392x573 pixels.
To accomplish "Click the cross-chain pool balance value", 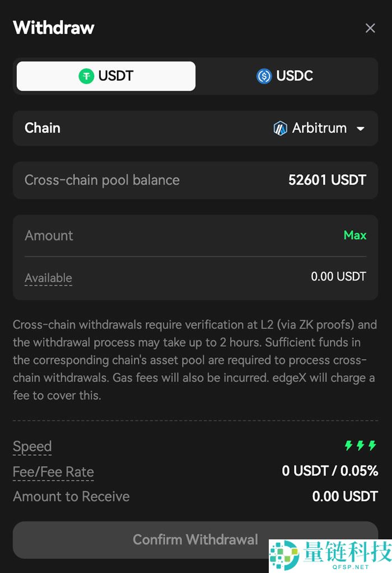I will coord(327,180).
